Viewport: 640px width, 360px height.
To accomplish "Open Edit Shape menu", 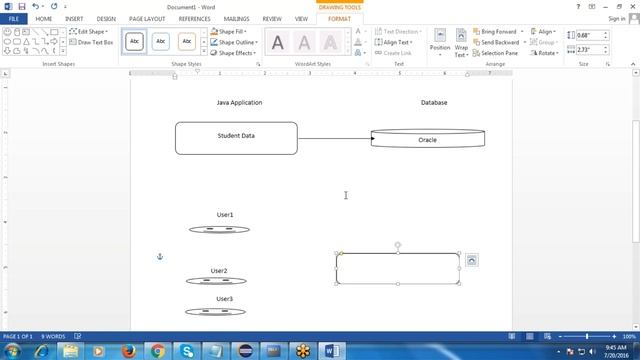I will click(x=89, y=31).
